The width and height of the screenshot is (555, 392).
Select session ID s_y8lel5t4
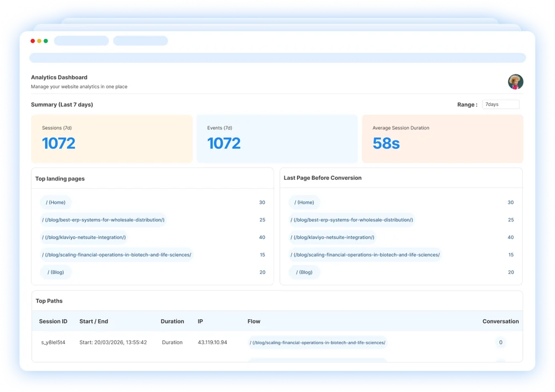[53, 343]
